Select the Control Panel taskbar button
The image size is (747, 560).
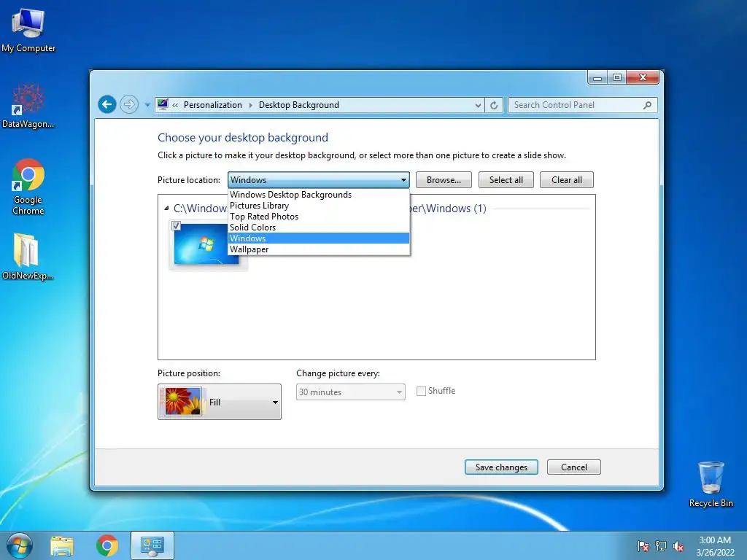152,545
